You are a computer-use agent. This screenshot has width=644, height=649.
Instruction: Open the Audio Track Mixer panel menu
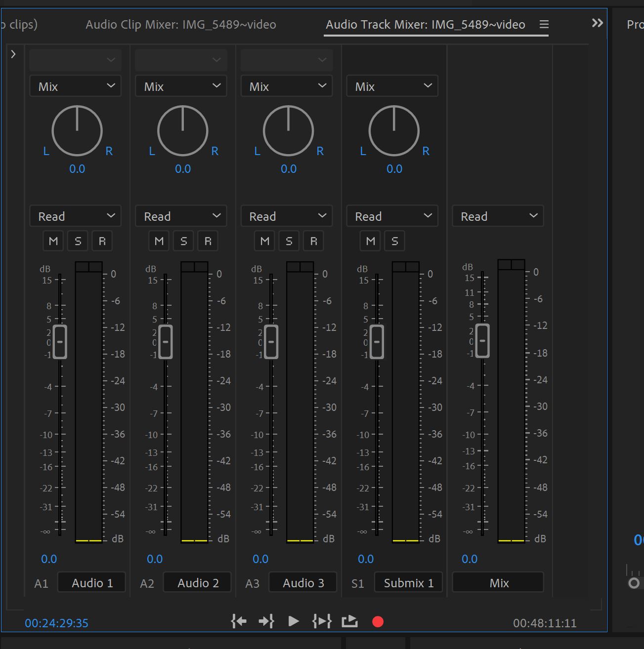tap(543, 24)
